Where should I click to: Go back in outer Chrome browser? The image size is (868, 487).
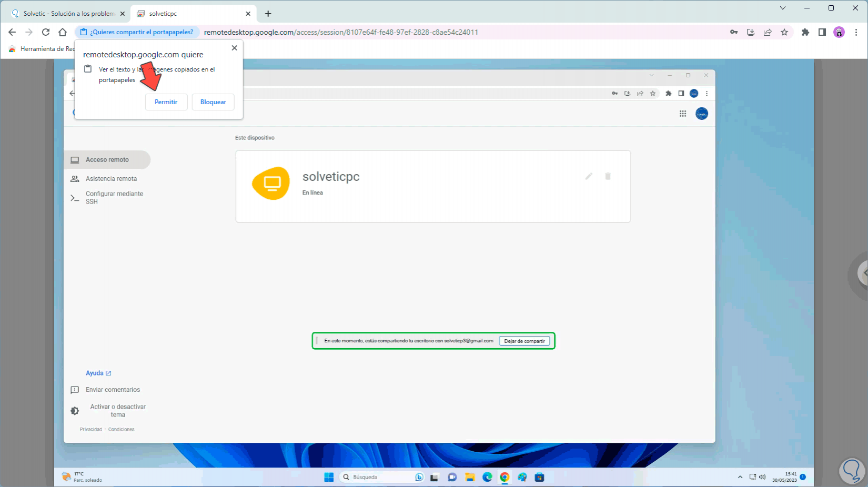12,32
